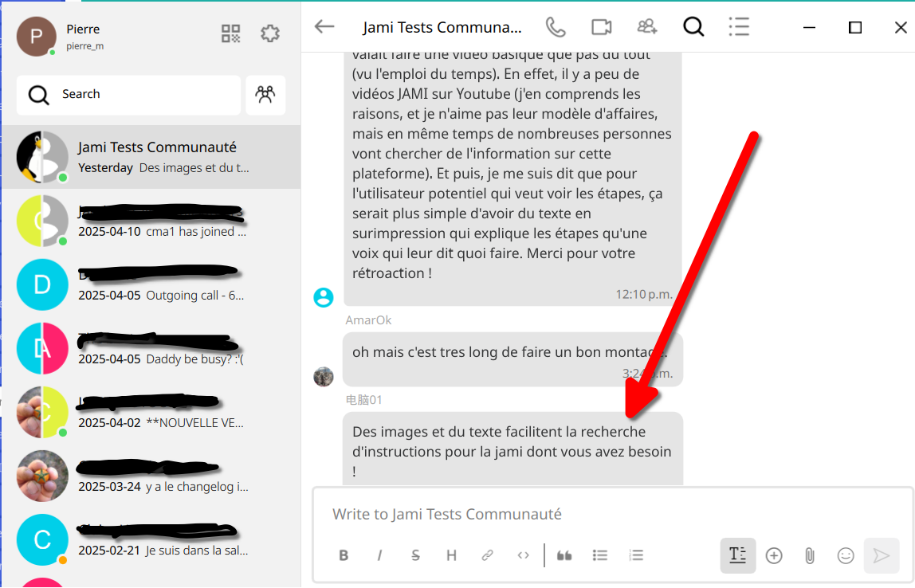The width and height of the screenshot is (915, 588).
Task: Insert a link
Action: click(487, 555)
